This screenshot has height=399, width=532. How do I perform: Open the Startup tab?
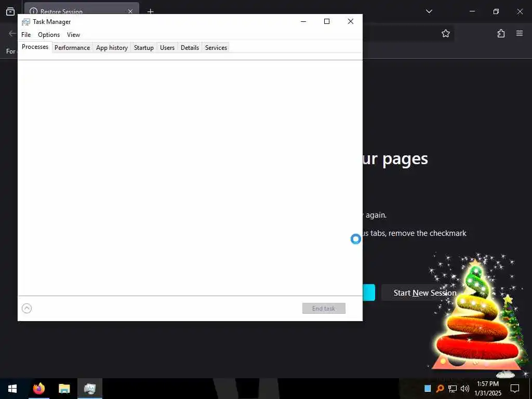click(144, 47)
